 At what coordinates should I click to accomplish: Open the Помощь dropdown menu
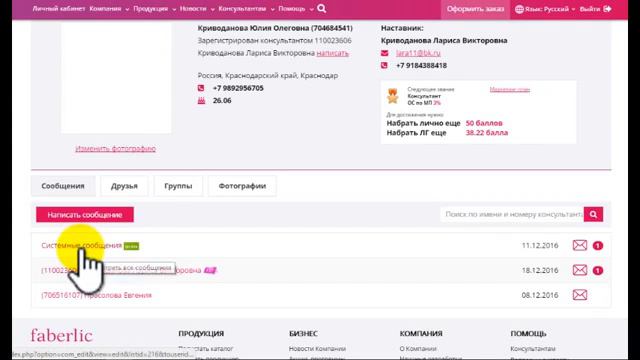[296, 9]
